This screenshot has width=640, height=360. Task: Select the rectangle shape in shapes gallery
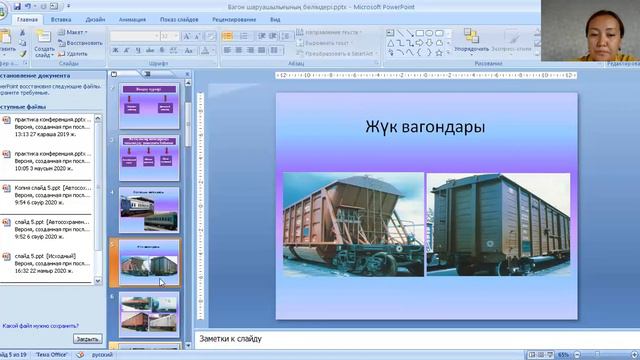[x=420, y=33]
